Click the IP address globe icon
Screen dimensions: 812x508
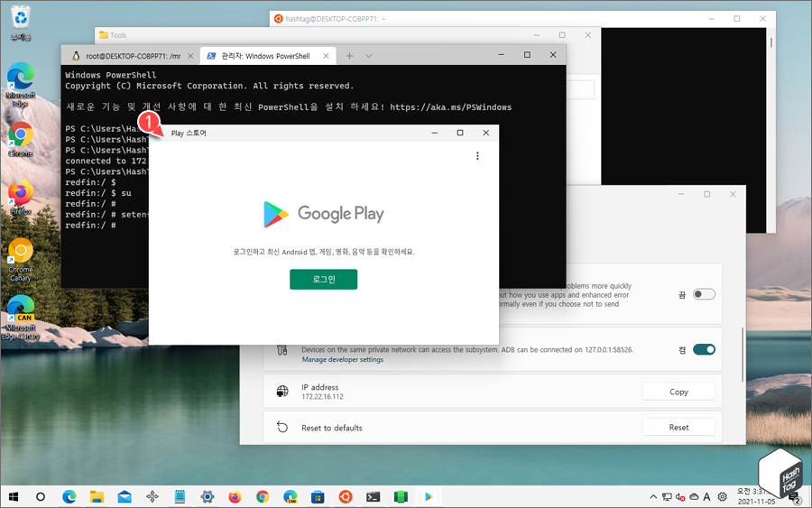pos(282,391)
